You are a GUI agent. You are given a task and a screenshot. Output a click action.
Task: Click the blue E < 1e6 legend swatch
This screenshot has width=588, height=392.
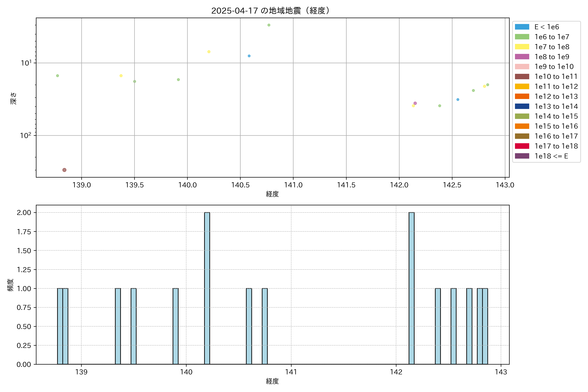click(522, 27)
